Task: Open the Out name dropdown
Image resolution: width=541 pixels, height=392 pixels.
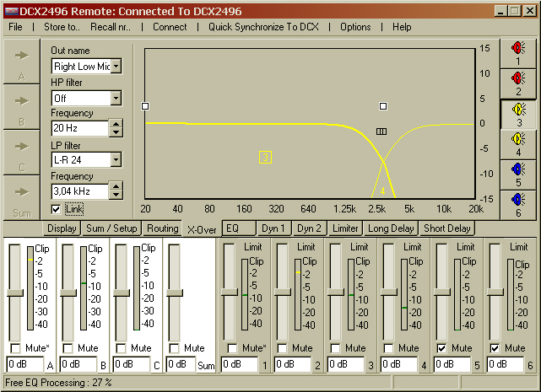Action: [x=116, y=66]
